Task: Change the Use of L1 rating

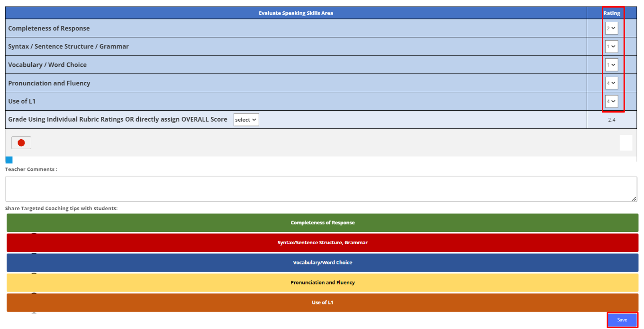Action: click(611, 101)
